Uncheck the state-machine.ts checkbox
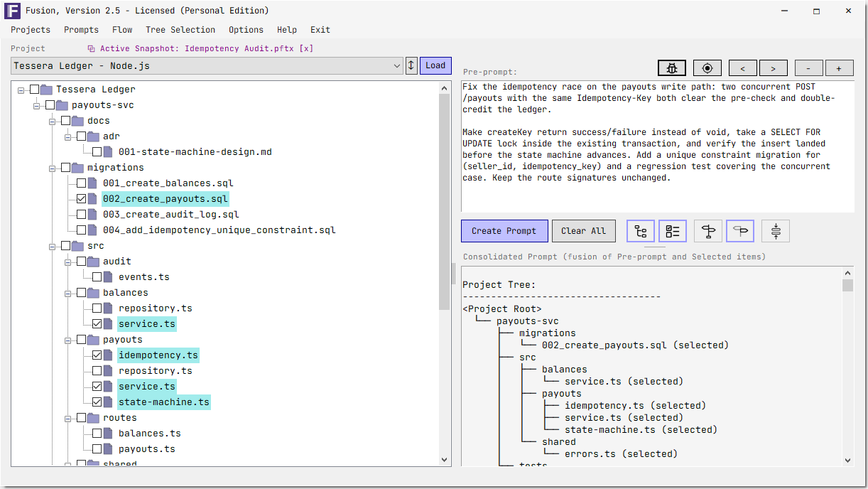The width and height of the screenshot is (868, 489). (97, 402)
